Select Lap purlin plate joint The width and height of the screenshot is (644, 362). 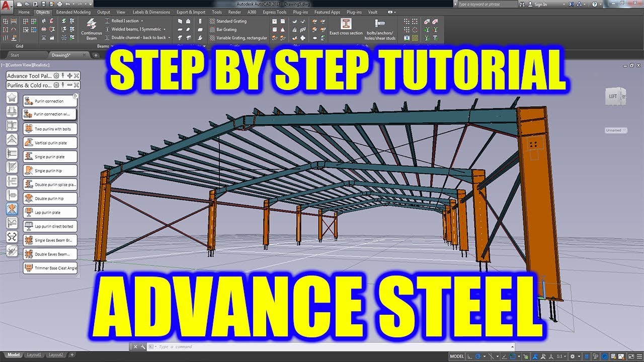pyautogui.click(x=50, y=212)
